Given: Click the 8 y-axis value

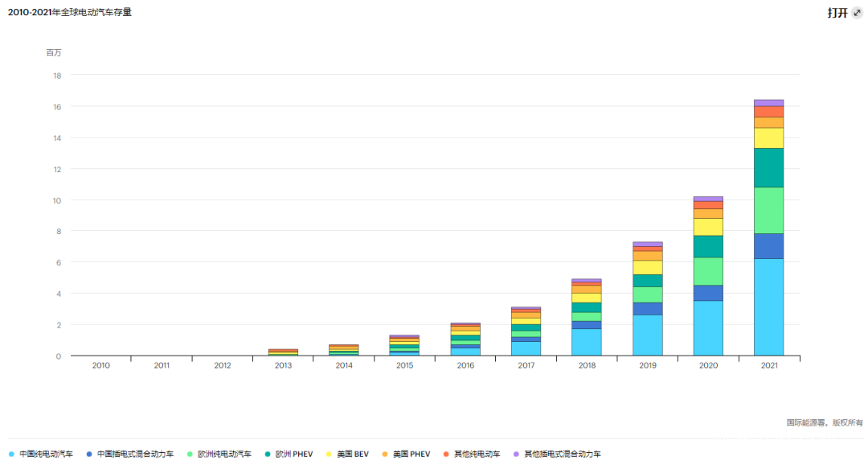Looking at the screenshot, I should click(x=58, y=232).
